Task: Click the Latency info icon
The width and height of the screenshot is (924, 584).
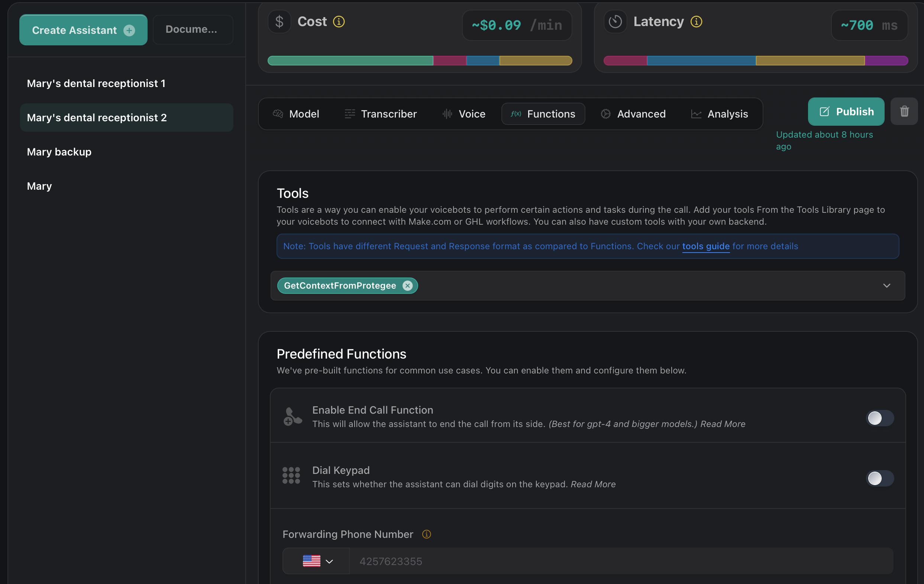Action: click(696, 22)
